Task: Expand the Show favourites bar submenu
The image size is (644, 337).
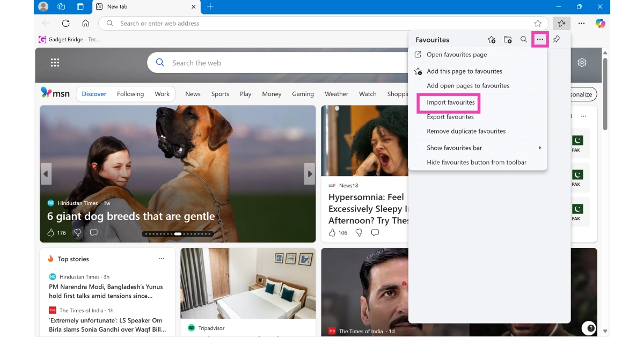Action: pos(539,148)
